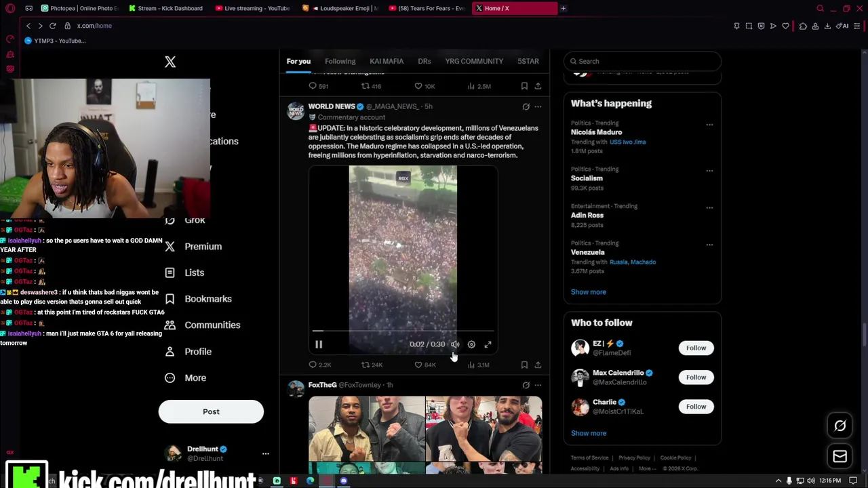Open Communities in the sidebar
Image resolution: width=868 pixels, height=488 pixels.
point(202,325)
